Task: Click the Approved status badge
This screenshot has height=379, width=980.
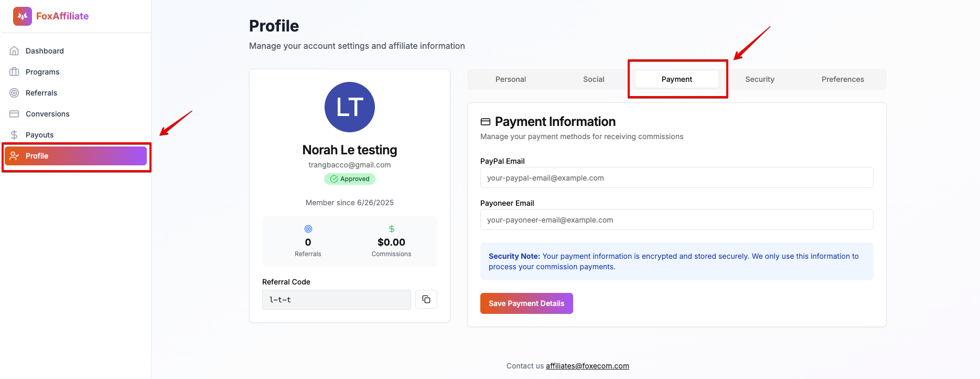Action: point(350,179)
